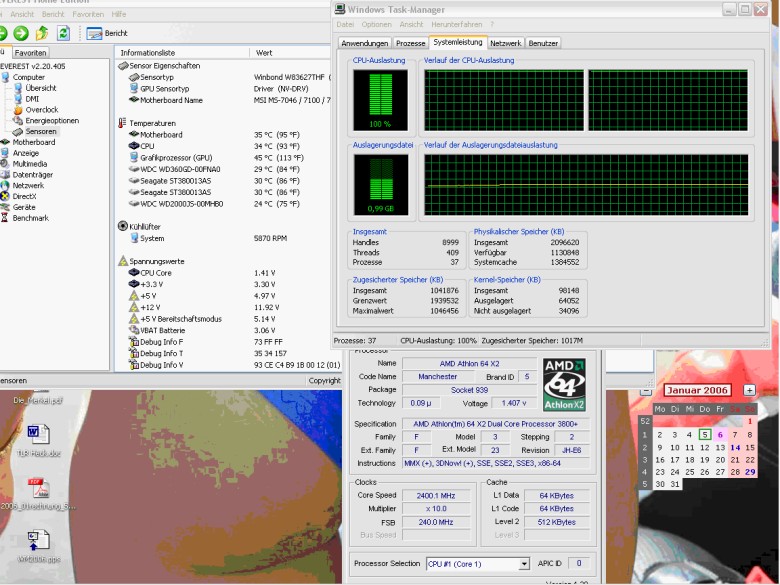The width and height of the screenshot is (780, 585).
Task: Click the Benchmark hourglass icon in EVEREST tree
Action: pos(5,218)
